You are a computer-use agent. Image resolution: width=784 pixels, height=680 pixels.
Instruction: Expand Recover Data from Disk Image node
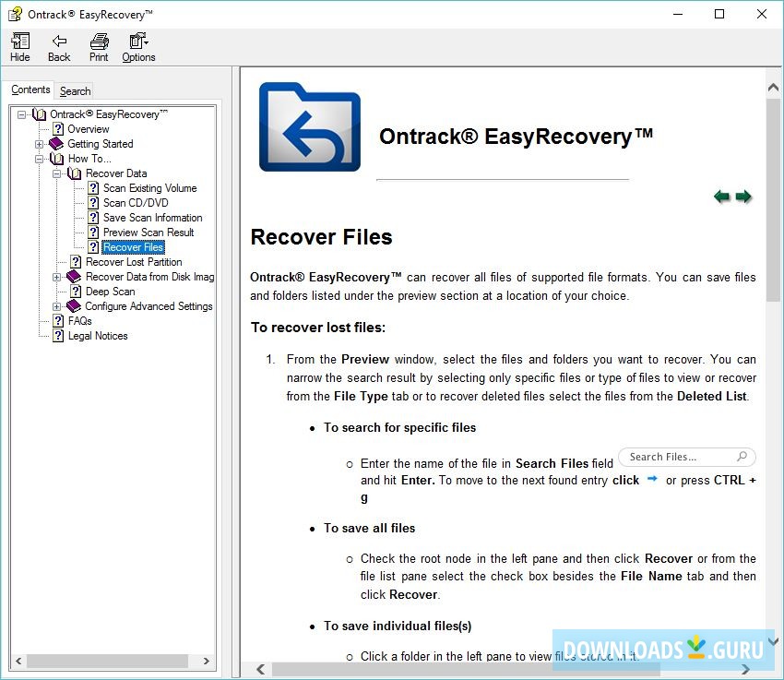click(x=57, y=277)
